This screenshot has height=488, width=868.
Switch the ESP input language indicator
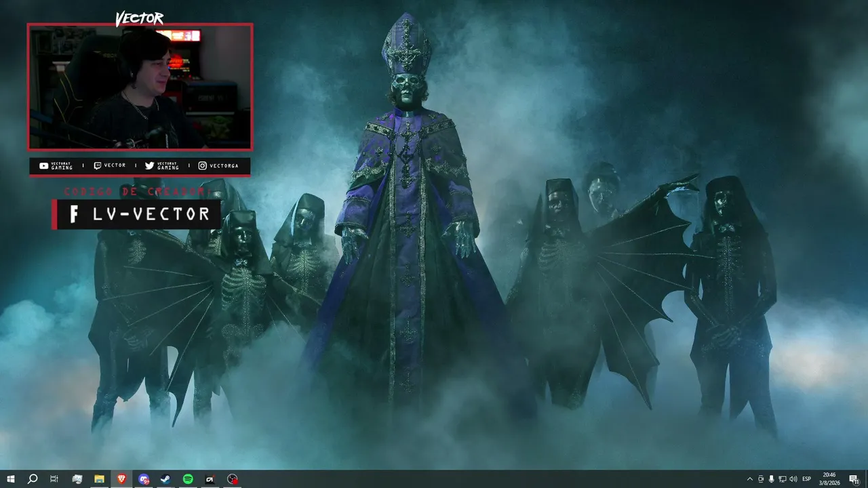tap(807, 479)
